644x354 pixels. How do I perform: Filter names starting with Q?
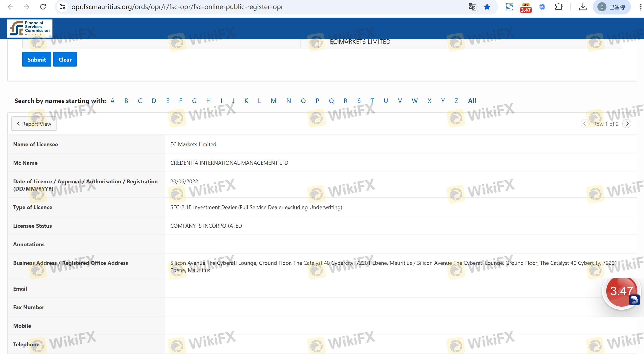[331, 100]
